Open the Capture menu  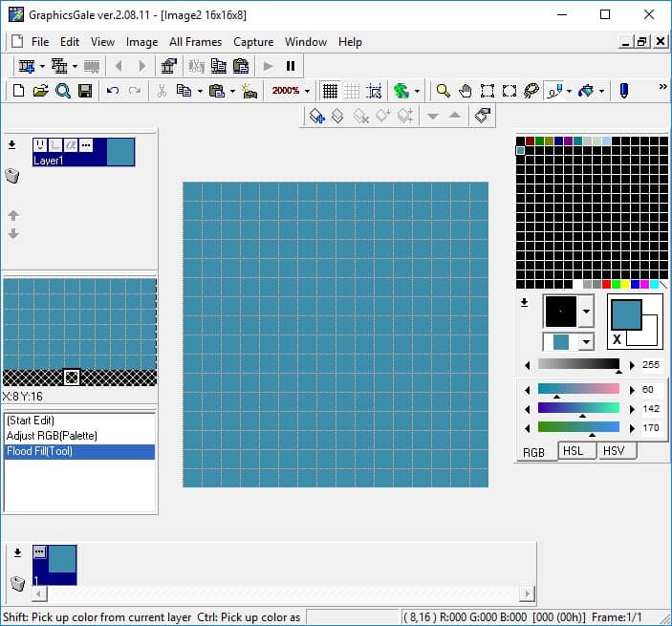click(253, 42)
